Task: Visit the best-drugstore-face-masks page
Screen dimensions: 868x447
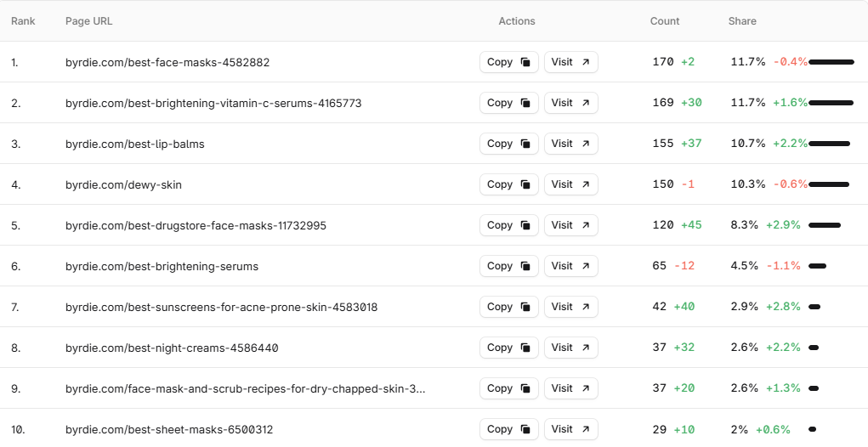Action: point(570,225)
